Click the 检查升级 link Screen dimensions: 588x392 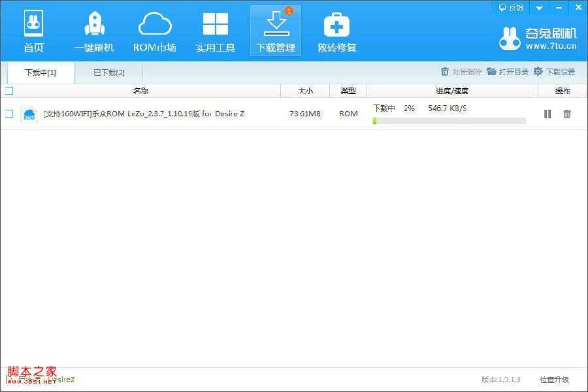coord(554,380)
